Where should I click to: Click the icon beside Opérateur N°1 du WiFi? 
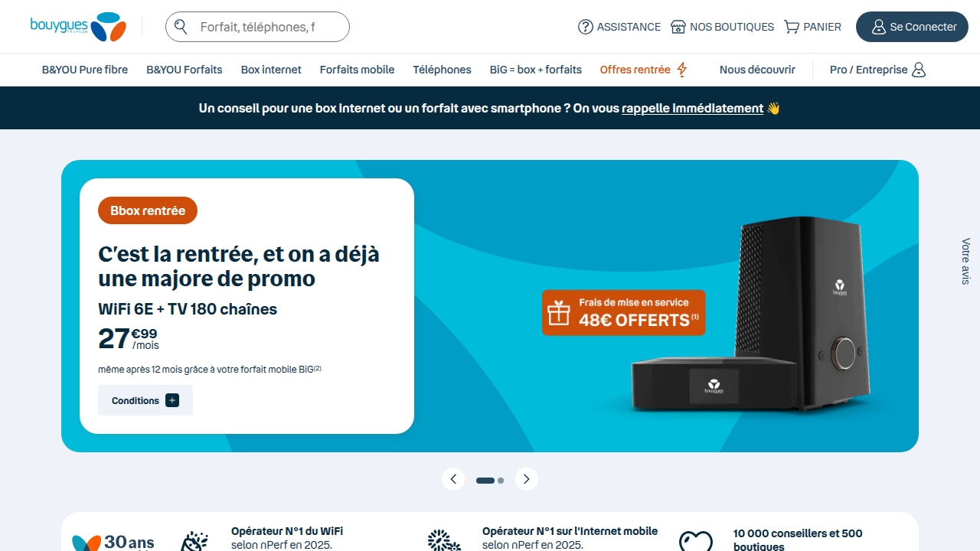coord(194,541)
